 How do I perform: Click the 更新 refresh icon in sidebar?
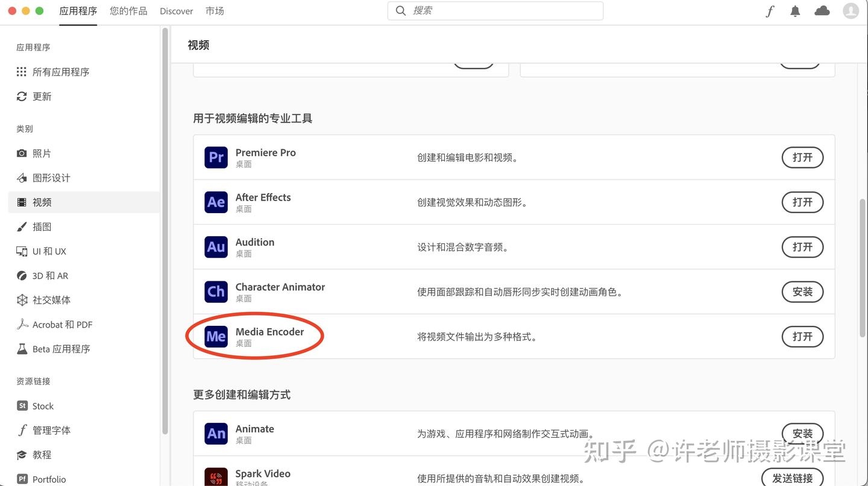(x=21, y=96)
